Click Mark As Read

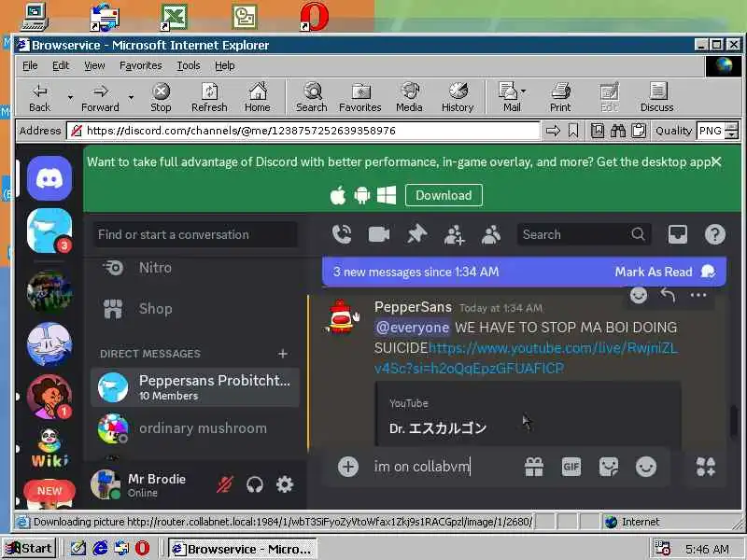[665, 272]
